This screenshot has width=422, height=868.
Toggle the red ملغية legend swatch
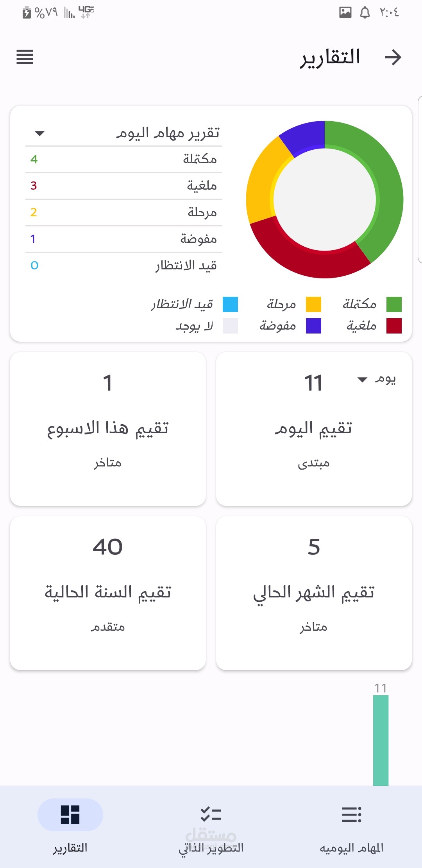[394, 326]
